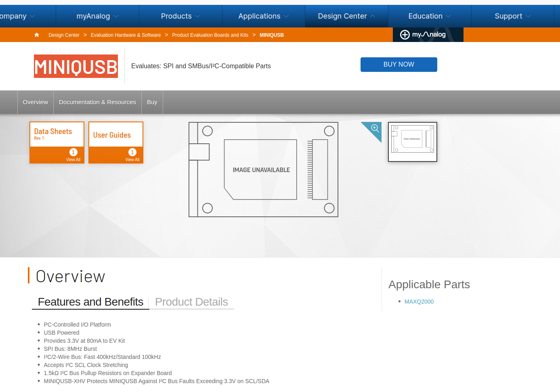Open the Design Center breadcrumb link

click(x=64, y=35)
